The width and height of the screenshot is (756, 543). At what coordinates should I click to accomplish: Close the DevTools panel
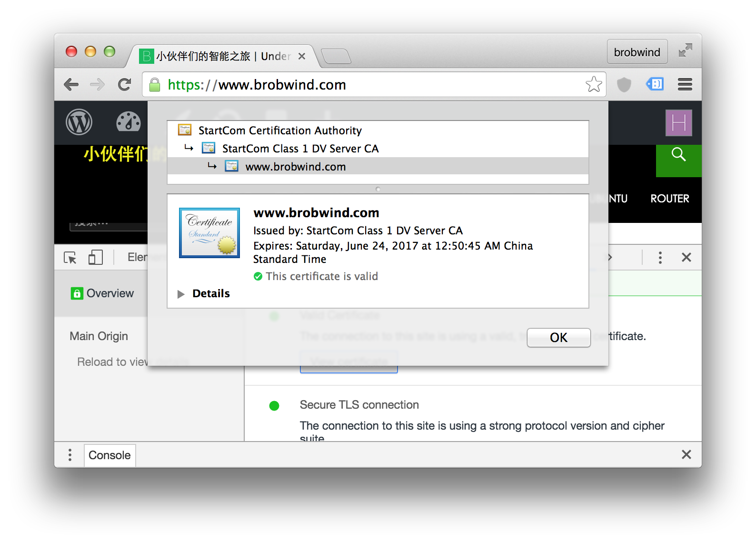[x=686, y=257]
